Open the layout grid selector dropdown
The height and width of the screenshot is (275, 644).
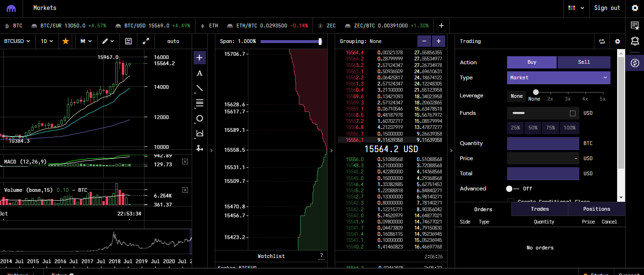coord(576,8)
